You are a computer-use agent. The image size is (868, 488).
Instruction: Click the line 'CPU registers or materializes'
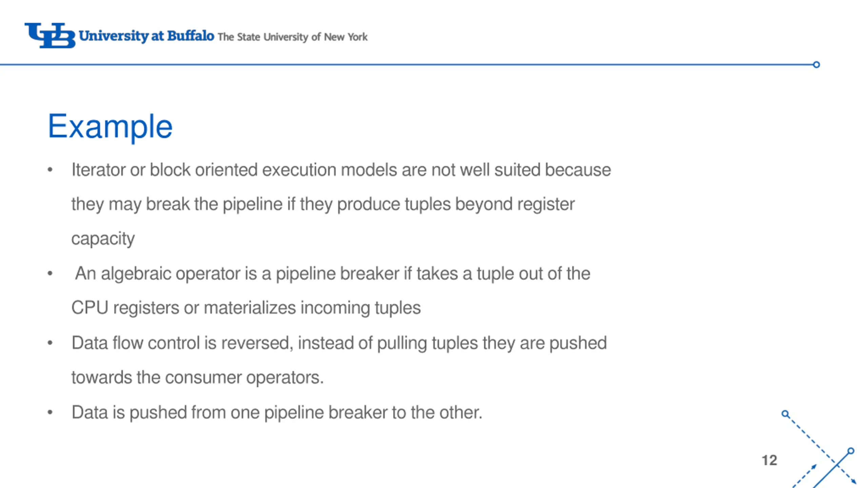tap(246, 308)
